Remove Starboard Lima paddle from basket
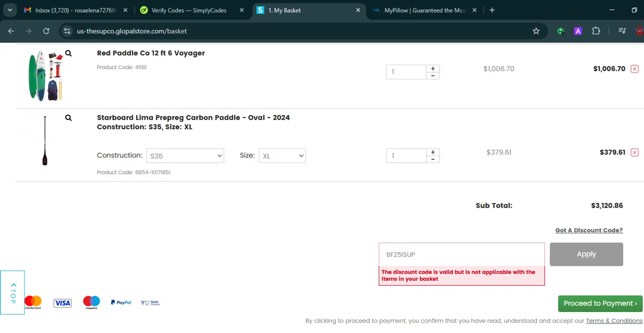 tap(635, 152)
